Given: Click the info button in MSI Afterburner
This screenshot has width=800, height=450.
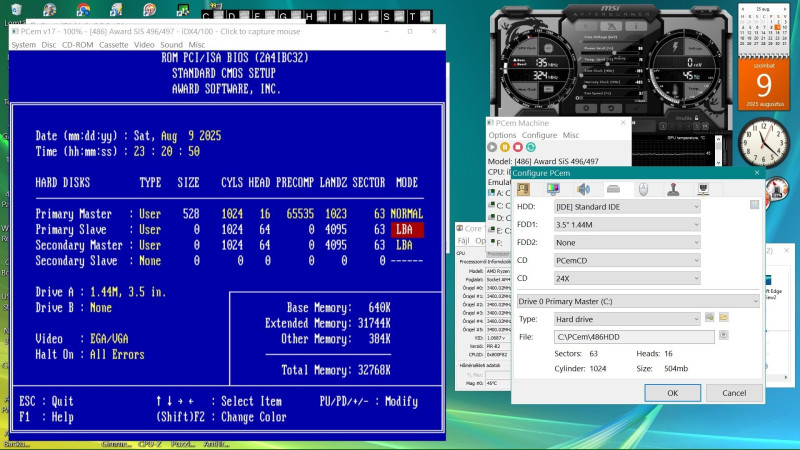Looking at the screenshot, I should point(636,26).
